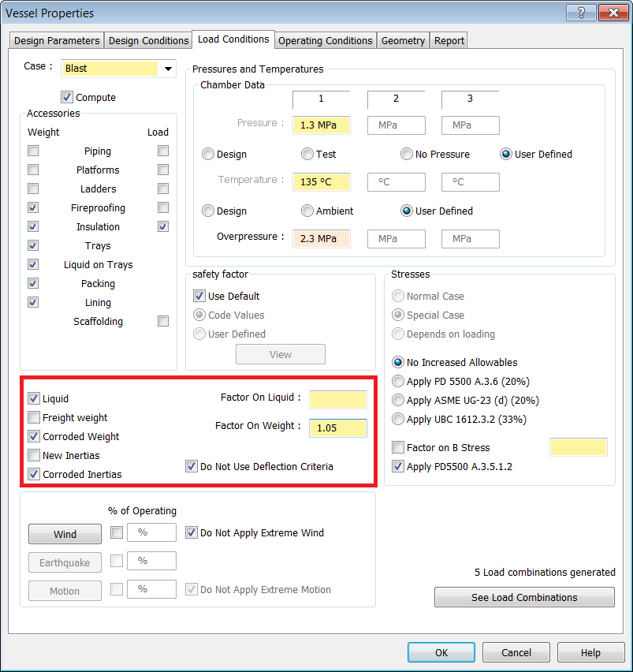The image size is (633, 672).
Task: Click the Factor on B Stress field
Action: (579, 447)
